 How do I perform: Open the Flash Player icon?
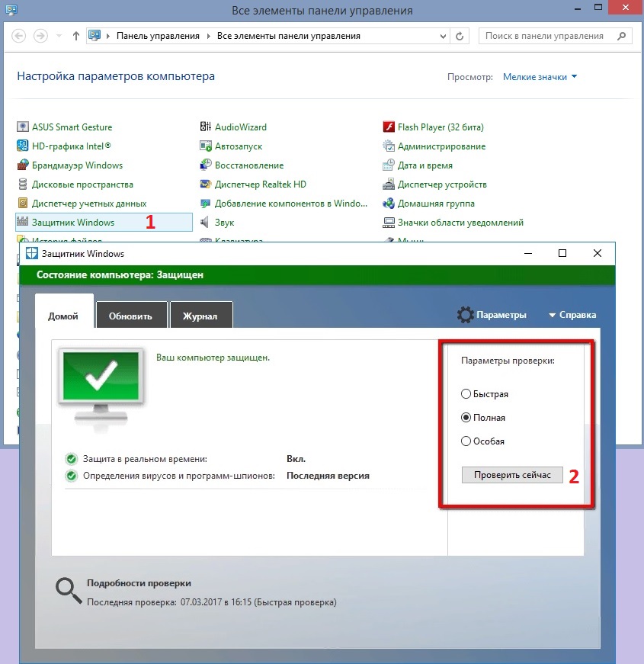click(388, 127)
